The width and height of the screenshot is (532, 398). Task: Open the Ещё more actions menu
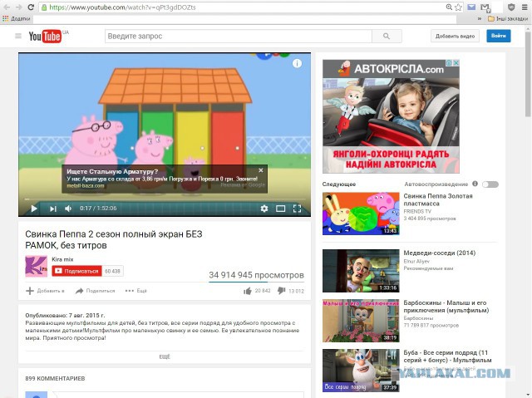click(x=136, y=291)
